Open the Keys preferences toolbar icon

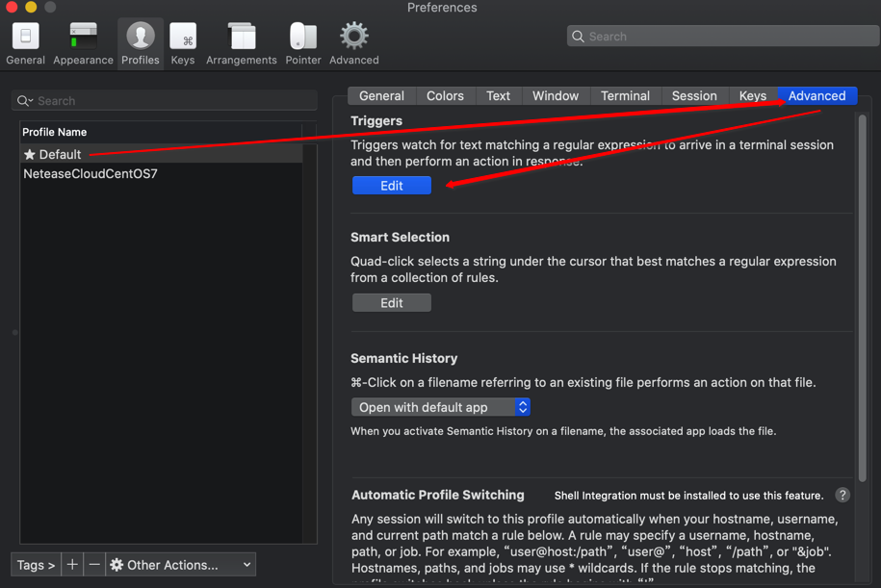[183, 44]
